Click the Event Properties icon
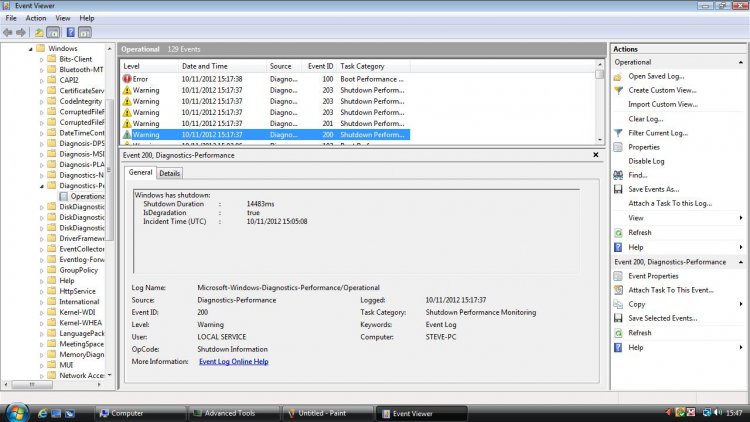Viewport: 750px width, 422px height. click(618, 276)
